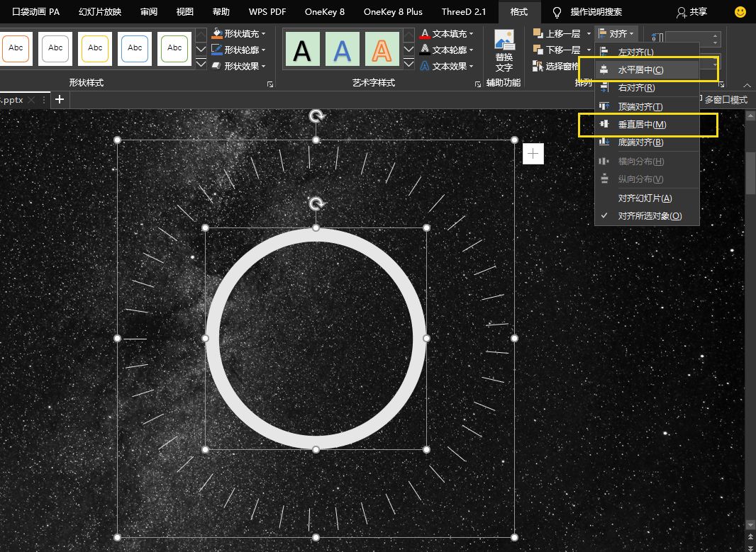Open the 文本效果 dropdown arrow

point(471,67)
